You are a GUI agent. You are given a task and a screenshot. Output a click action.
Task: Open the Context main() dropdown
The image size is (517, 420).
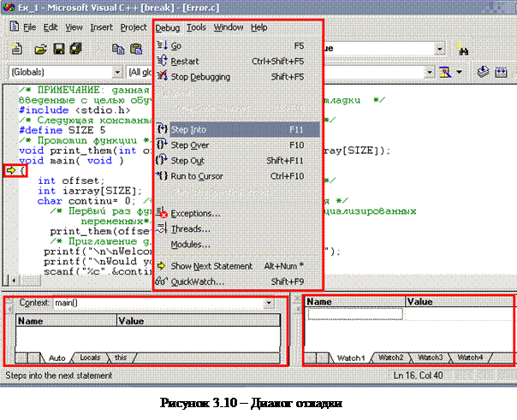269,303
